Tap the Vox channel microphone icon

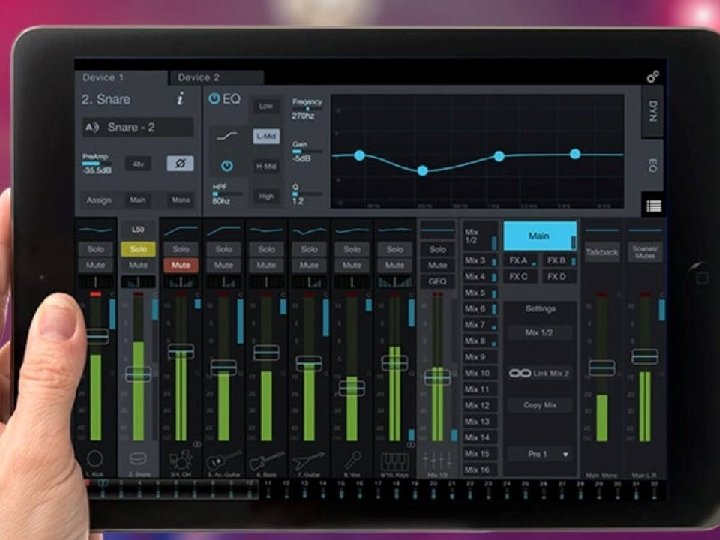[x=352, y=459]
